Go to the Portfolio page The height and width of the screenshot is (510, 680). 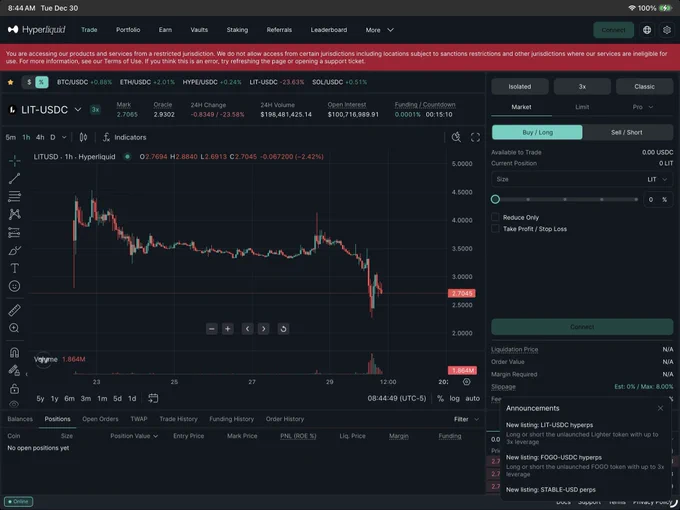(128, 30)
